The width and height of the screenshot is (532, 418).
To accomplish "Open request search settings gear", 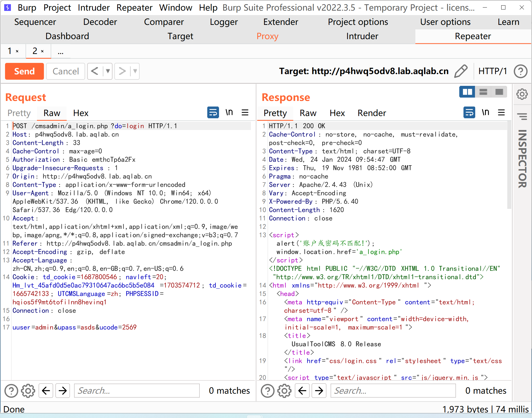I will pyautogui.click(x=28, y=391).
